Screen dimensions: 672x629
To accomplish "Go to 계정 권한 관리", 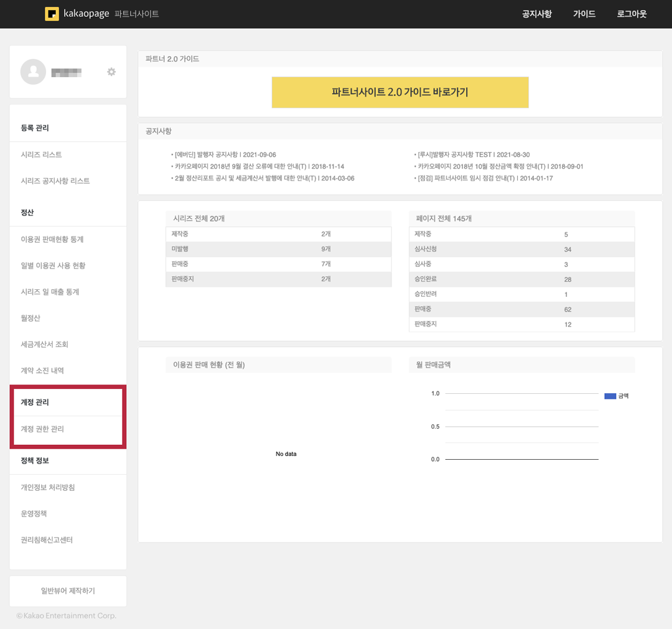I will (42, 429).
